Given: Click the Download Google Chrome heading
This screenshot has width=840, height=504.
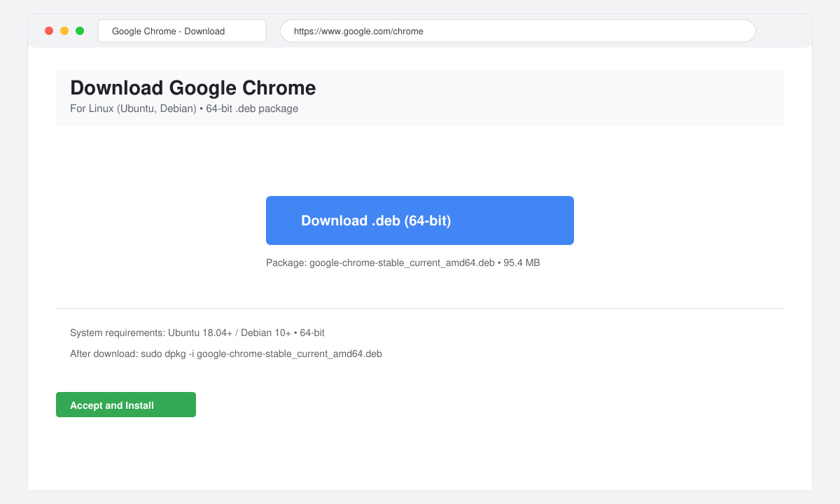Looking at the screenshot, I should pos(193,88).
